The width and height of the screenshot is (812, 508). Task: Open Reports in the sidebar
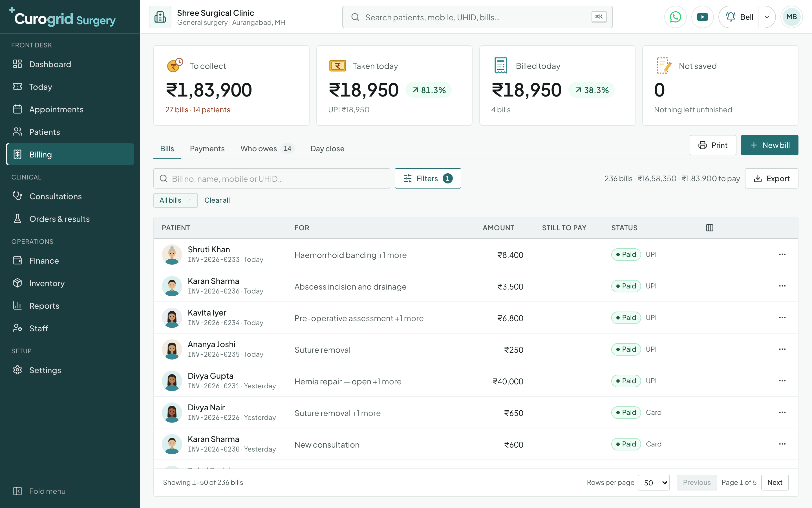[x=70, y=306]
